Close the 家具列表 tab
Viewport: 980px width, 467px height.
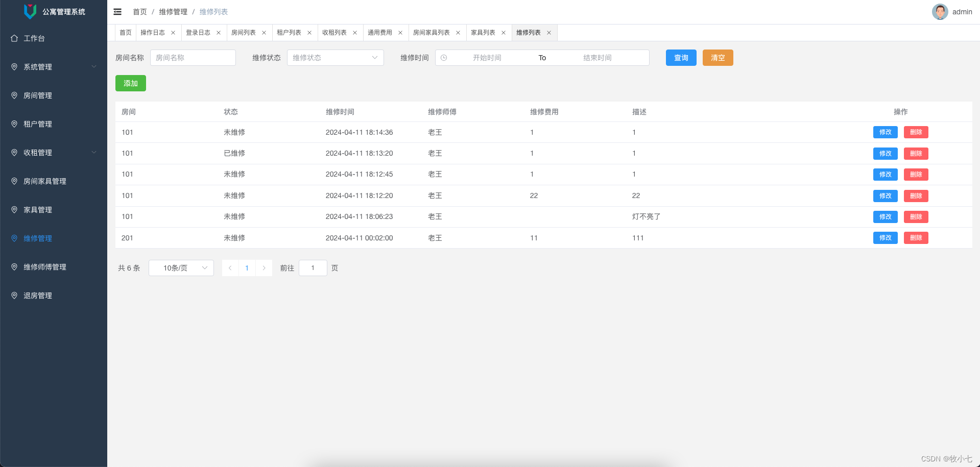pos(504,33)
